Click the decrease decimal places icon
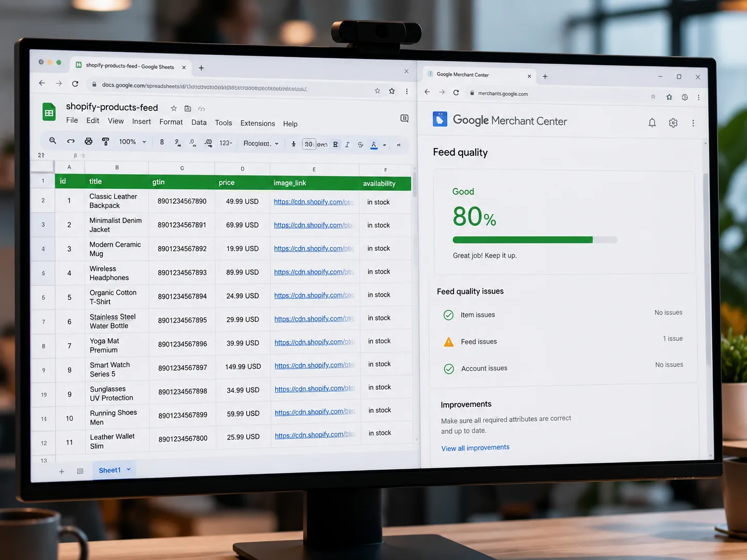The width and height of the screenshot is (747, 560). coord(192,143)
